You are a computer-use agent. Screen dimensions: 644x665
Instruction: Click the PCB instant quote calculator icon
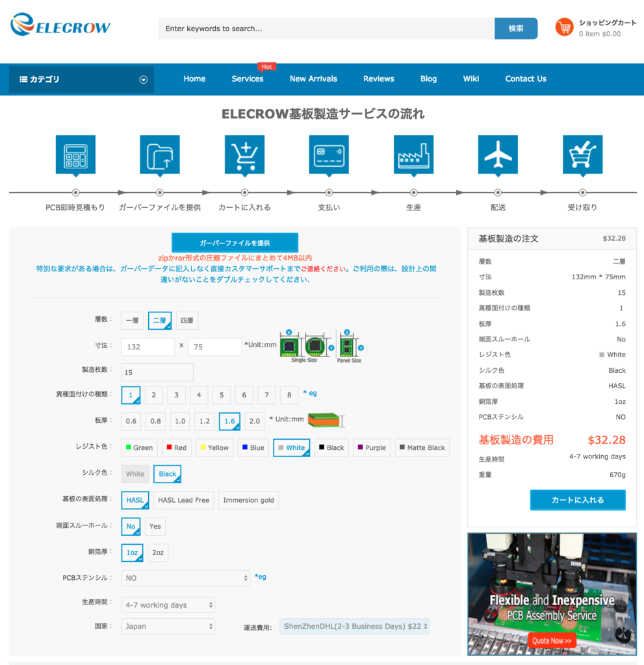[x=75, y=155]
